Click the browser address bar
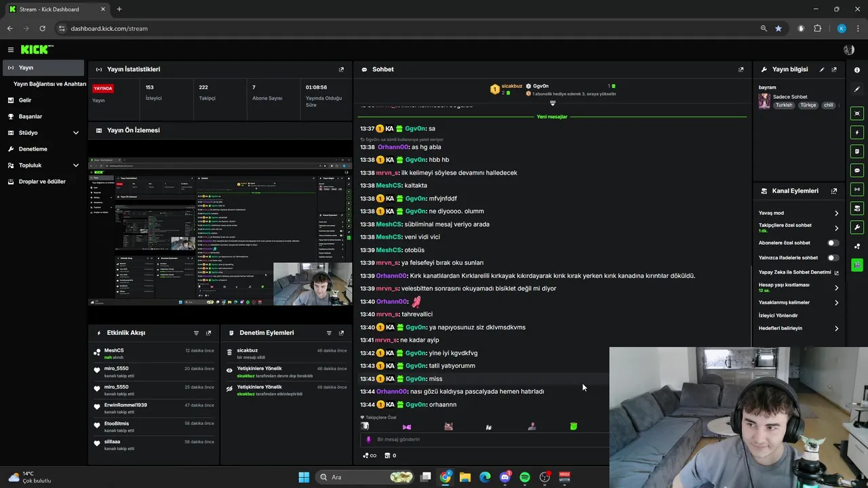The image size is (868, 488). 407,28
